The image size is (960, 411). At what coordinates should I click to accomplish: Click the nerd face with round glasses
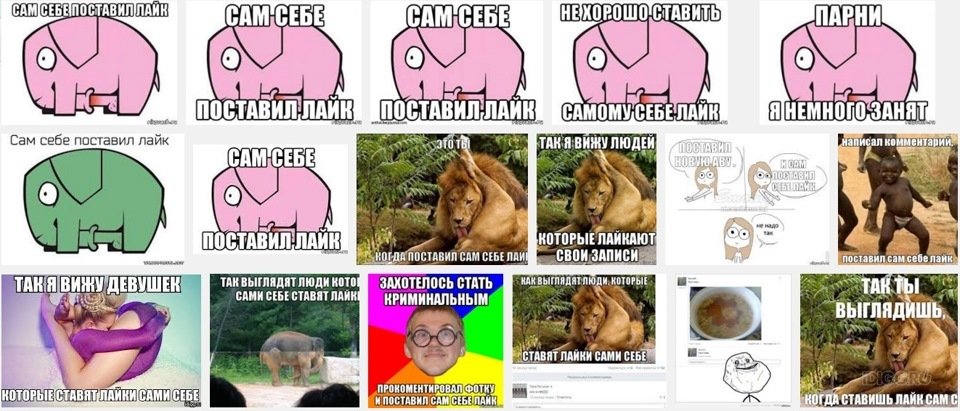pyautogui.click(x=435, y=341)
